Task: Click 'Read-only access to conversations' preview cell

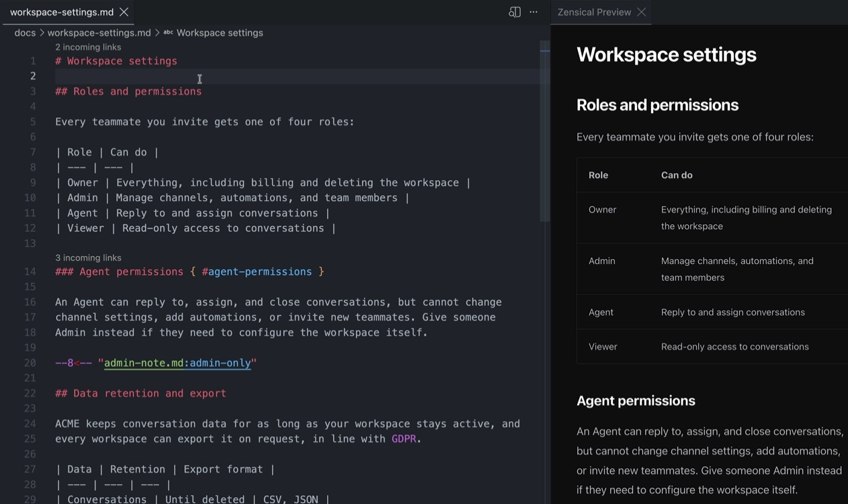Action: [x=735, y=347]
